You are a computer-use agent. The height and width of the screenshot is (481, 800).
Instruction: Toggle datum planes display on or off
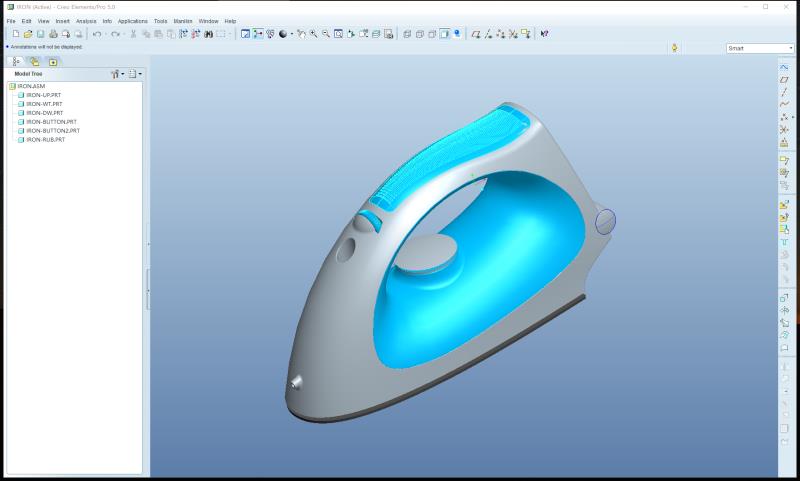[x=476, y=34]
